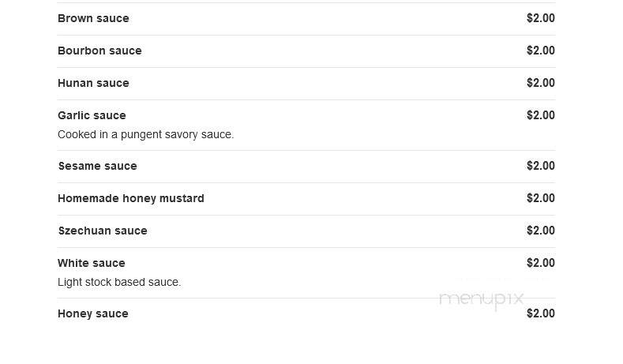Click the Hunan sauce price
623x364 pixels.
(x=541, y=83)
